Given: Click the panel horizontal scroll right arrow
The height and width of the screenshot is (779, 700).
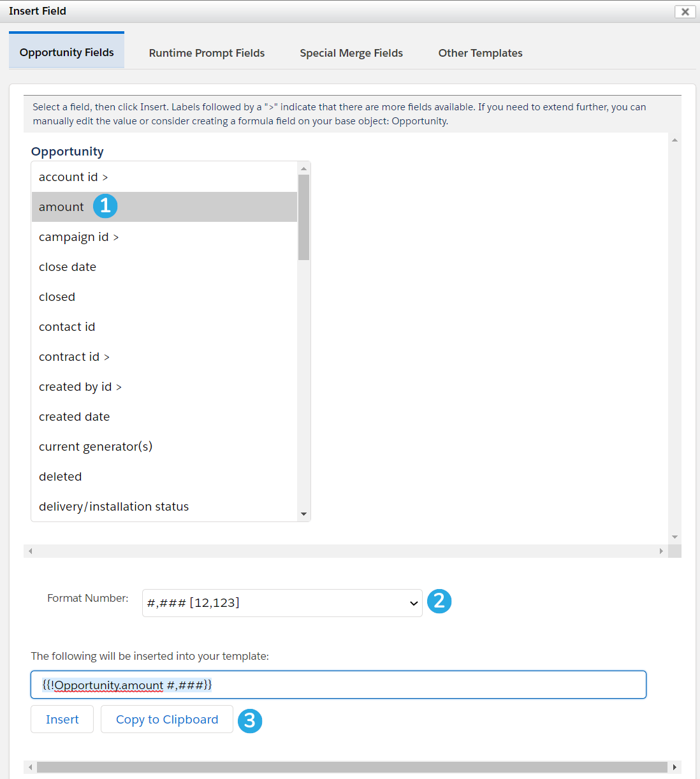Looking at the screenshot, I should pyautogui.click(x=661, y=551).
